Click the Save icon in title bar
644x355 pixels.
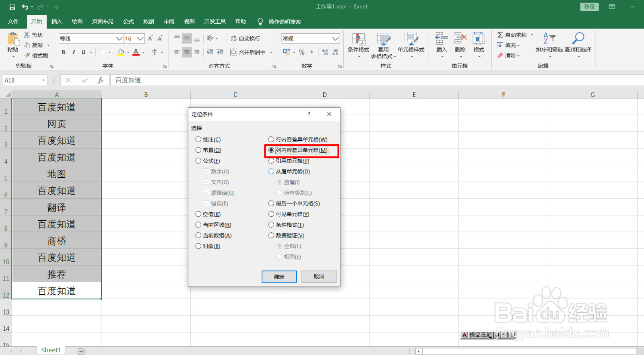pos(12,7)
